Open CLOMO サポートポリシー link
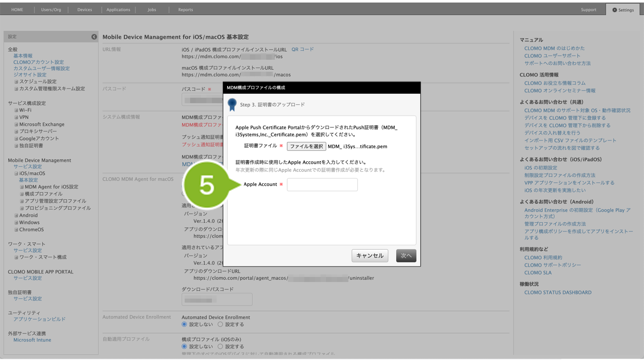The image size is (644, 362). 553,265
